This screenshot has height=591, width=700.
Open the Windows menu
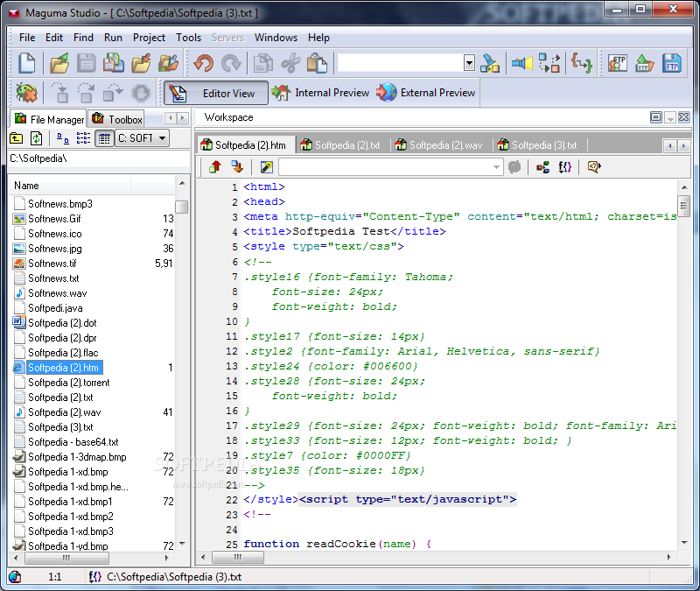(276, 38)
